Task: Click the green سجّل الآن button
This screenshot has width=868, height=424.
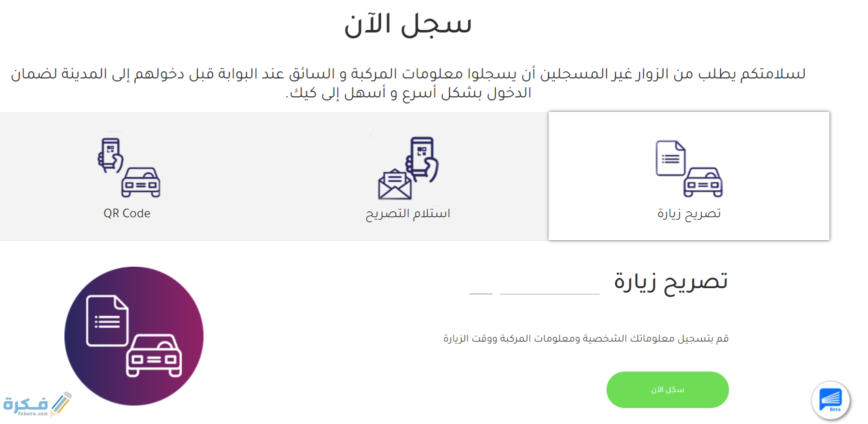Action: coord(667,390)
